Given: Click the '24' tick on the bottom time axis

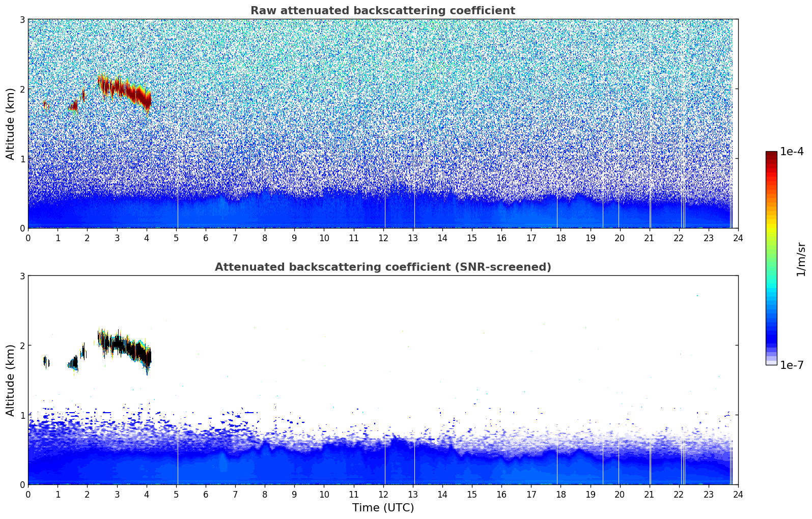Looking at the screenshot, I should [738, 495].
